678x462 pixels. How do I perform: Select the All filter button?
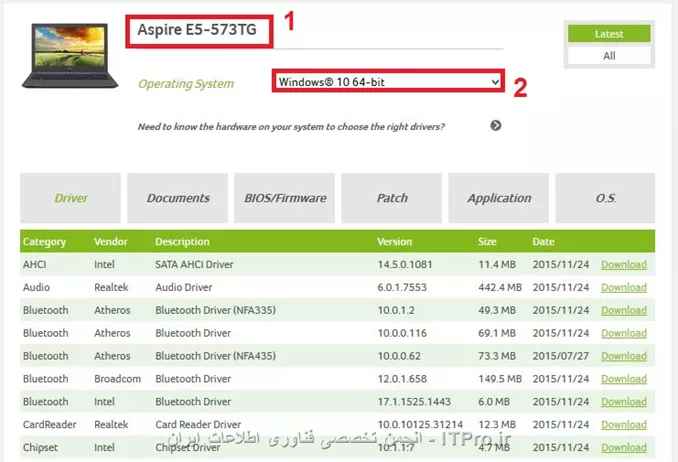(x=609, y=56)
